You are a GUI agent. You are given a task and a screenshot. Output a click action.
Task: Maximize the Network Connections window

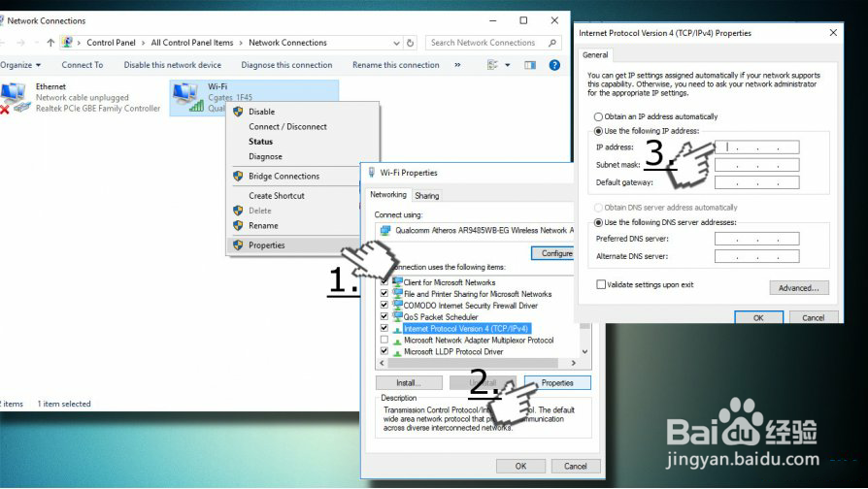[523, 20]
